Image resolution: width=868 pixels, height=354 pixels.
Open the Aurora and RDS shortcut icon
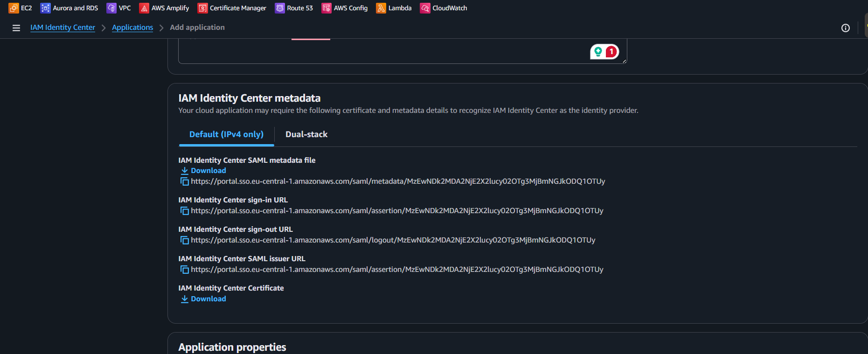point(45,8)
